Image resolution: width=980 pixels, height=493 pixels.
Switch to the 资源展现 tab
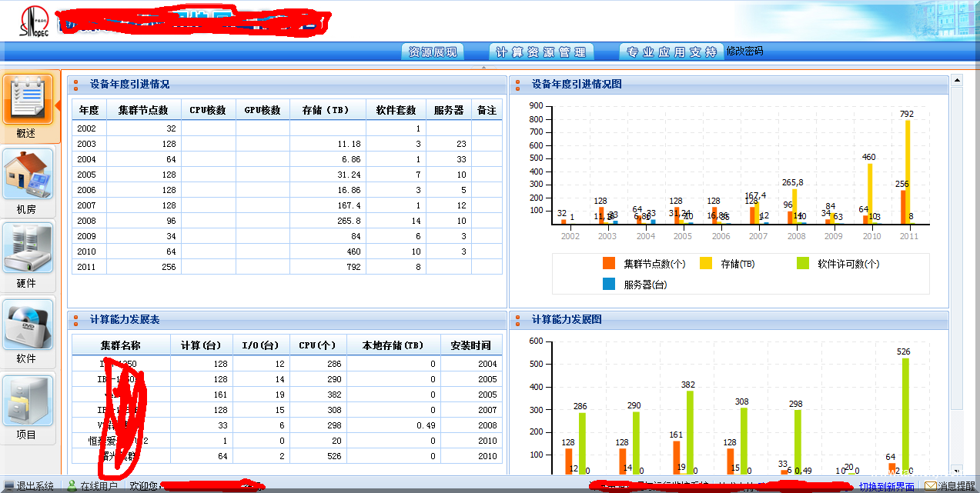click(433, 51)
